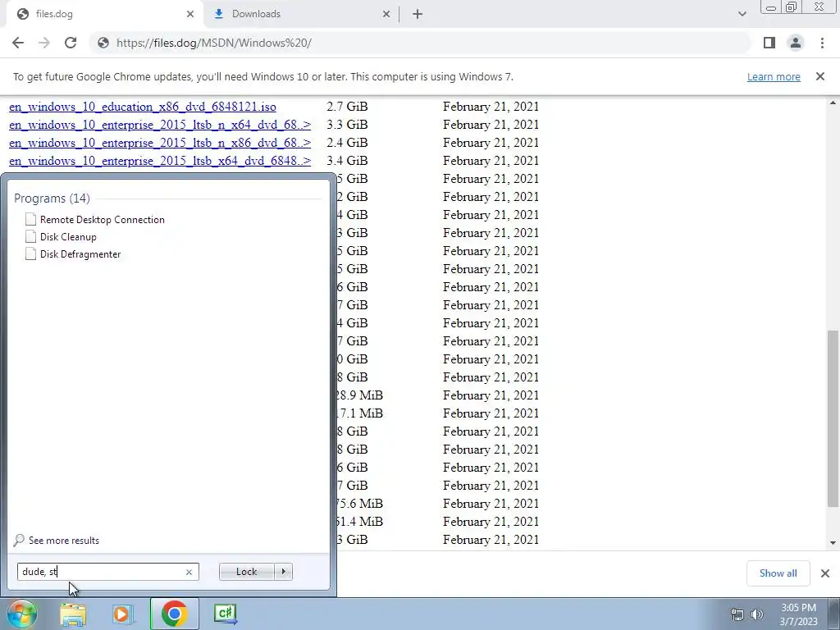Viewport: 840px width, 630px height.
Task: Open enterprise_2015_ltsb_n_x64 ISO link
Action: click(x=160, y=125)
